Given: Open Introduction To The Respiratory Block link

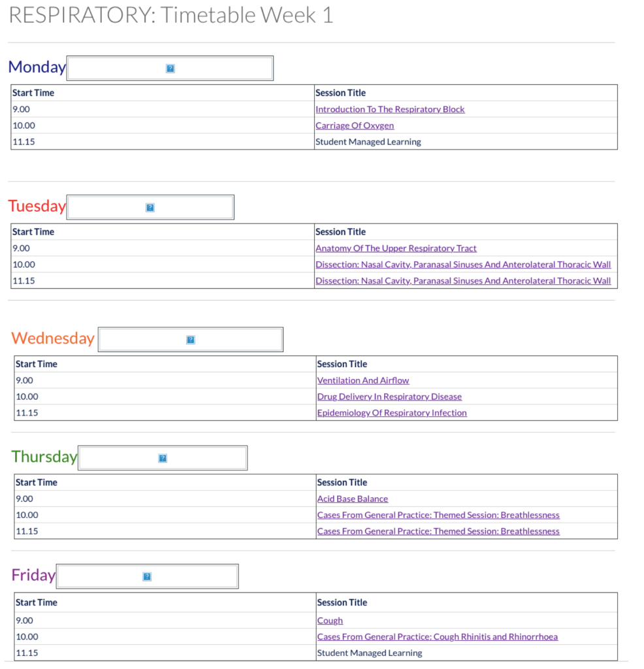Looking at the screenshot, I should click(390, 110).
